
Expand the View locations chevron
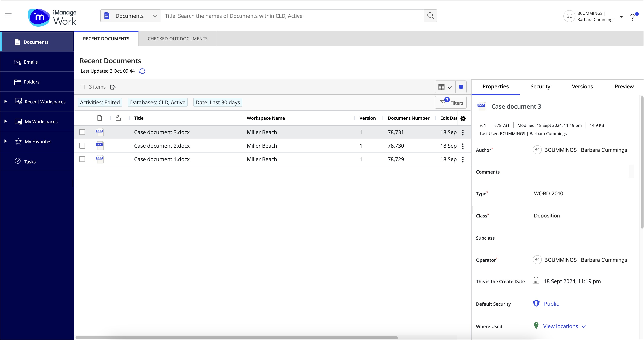[584, 326]
